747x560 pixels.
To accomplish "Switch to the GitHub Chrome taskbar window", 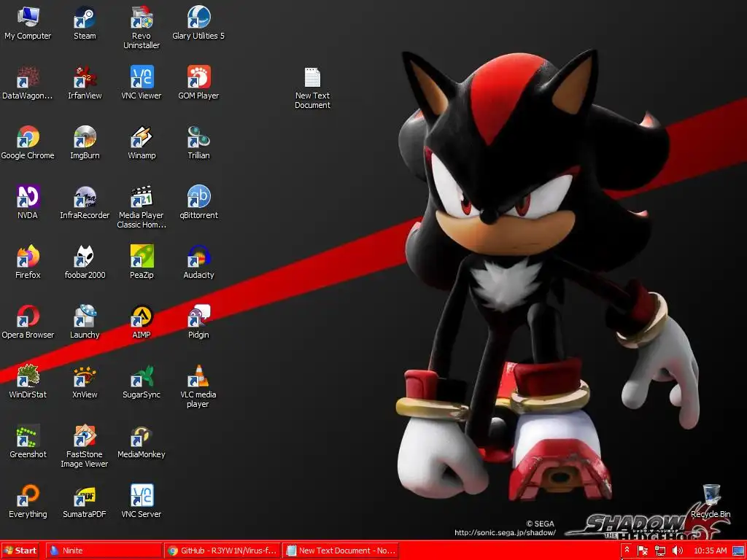I will [223, 551].
